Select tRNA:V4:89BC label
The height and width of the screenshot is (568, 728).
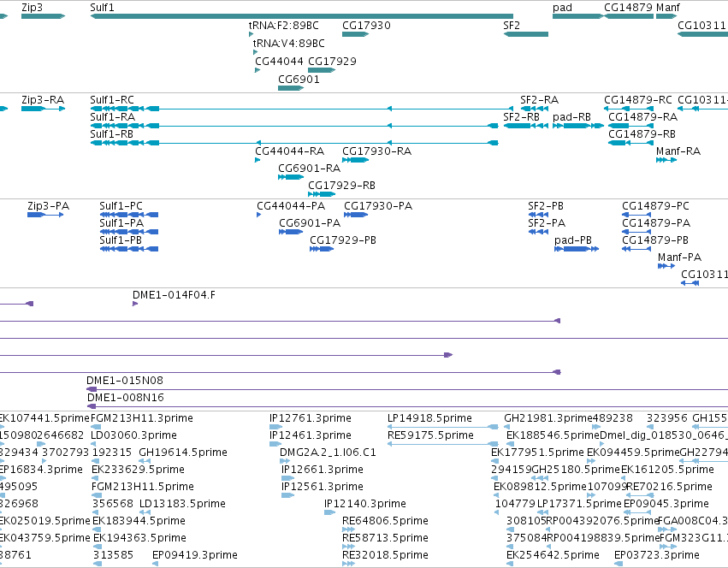click(289, 43)
